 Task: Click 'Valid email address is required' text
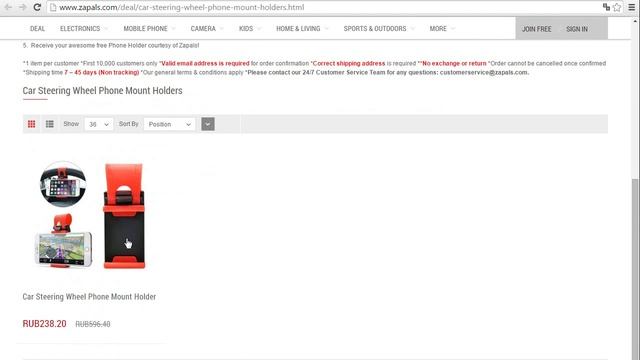click(205, 63)
